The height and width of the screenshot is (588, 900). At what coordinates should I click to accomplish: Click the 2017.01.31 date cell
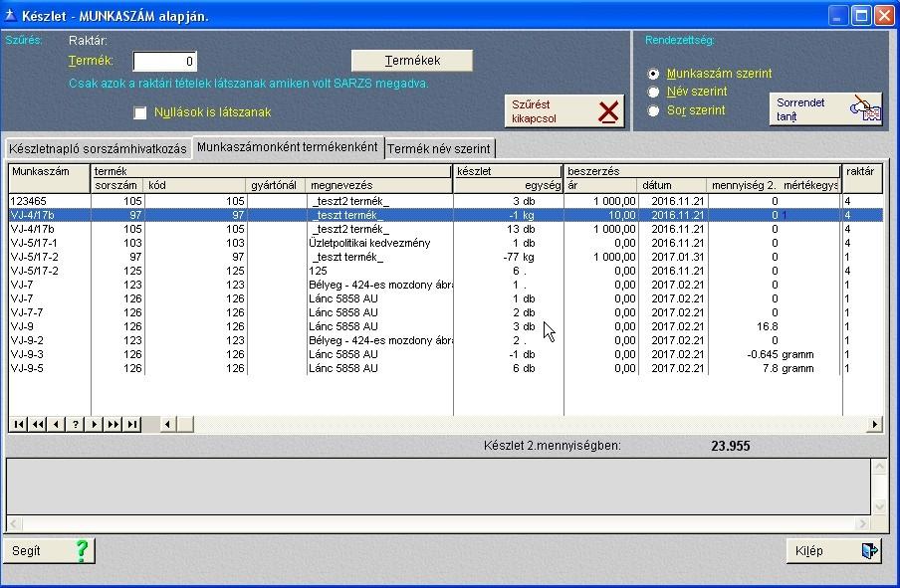673,257
